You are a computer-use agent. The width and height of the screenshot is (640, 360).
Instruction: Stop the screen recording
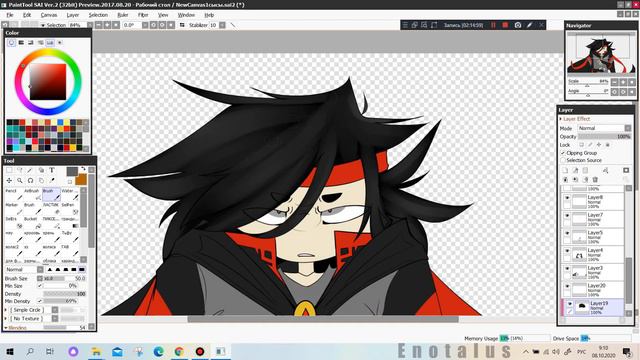click(505, 25)
